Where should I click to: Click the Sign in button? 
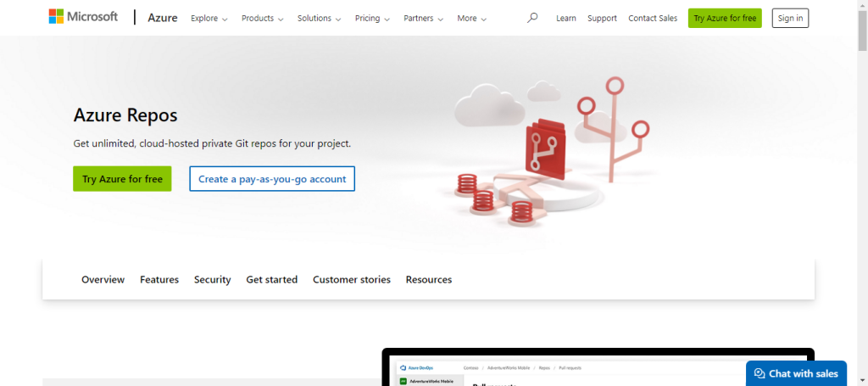click(790, 19)
